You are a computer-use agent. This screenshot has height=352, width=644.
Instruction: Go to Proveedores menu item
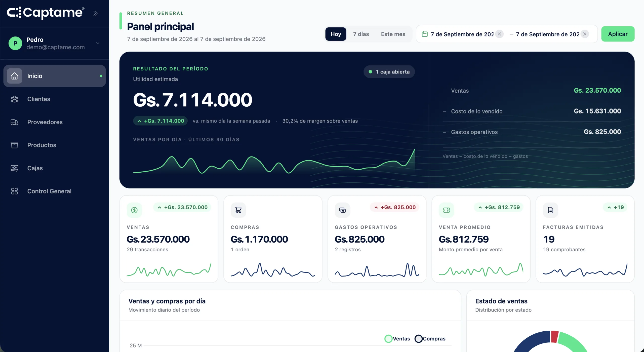pos(55,122)
